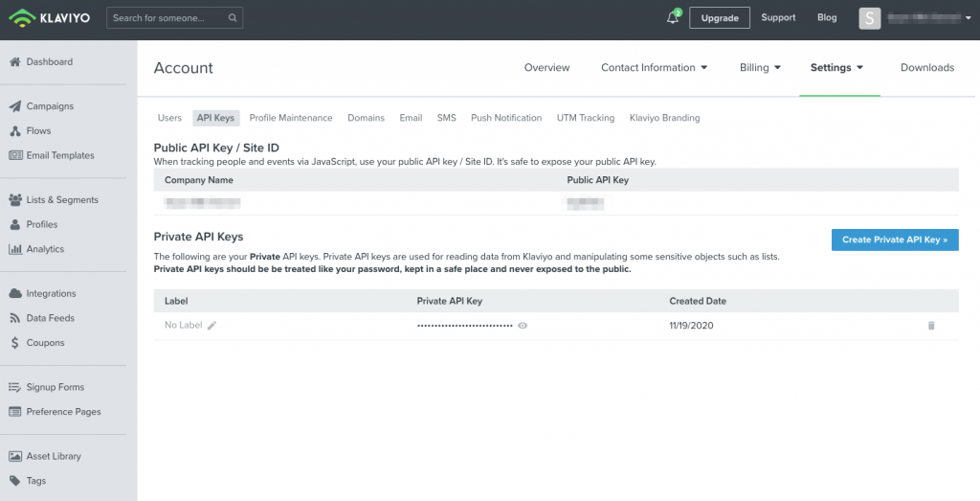Delete the private API key trash icon
The width and height of the screenshot is (980, 501).
tap(931, 326)
